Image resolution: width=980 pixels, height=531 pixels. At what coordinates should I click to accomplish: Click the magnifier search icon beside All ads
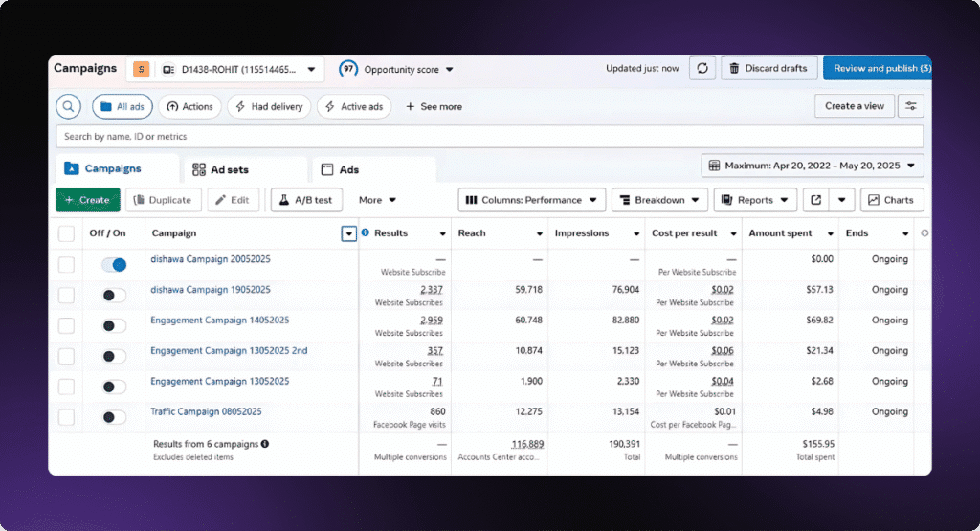pyautogui.click(x=69, y=106)
